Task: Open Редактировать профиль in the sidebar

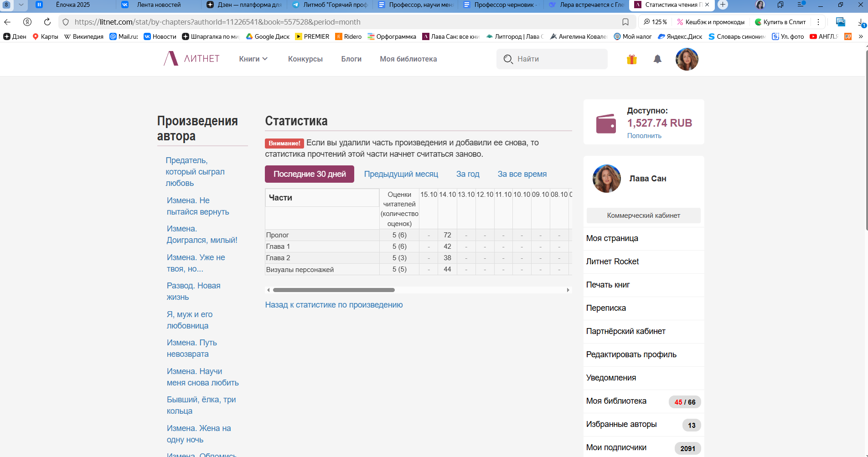Action: pos(644,354)
